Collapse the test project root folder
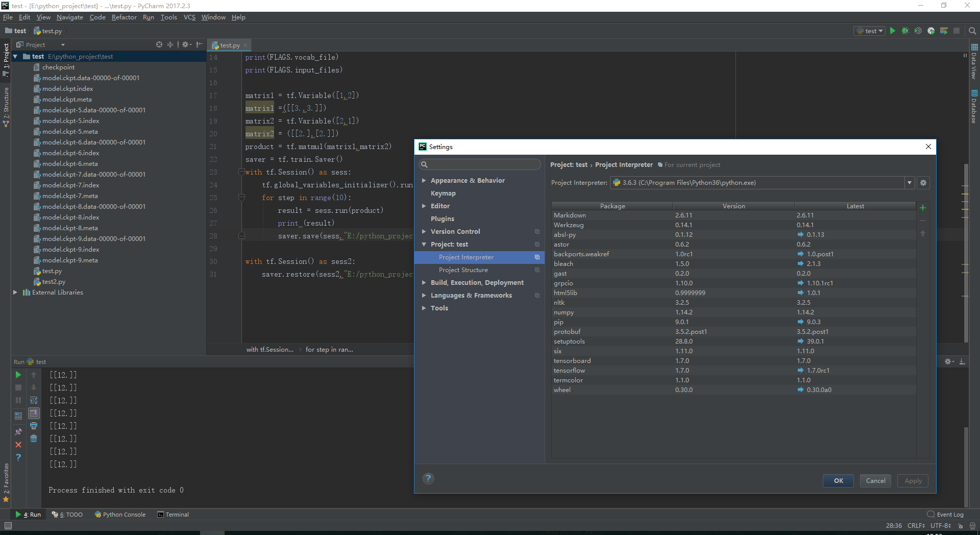Screen dimensions: 980x535 15,57
